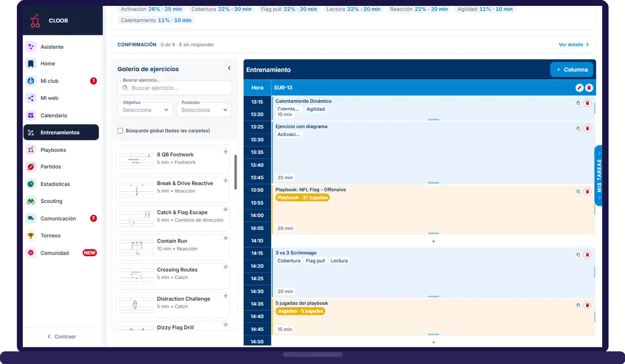
Task: Delete the SUB-13 column with the trash icon
Action: pyautogui.click(x=589, y=88)
